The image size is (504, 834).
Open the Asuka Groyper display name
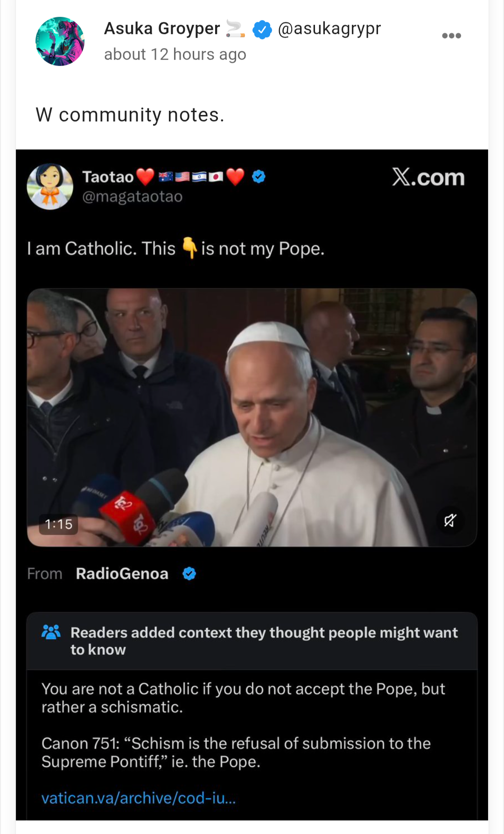(x=162, y=28)
